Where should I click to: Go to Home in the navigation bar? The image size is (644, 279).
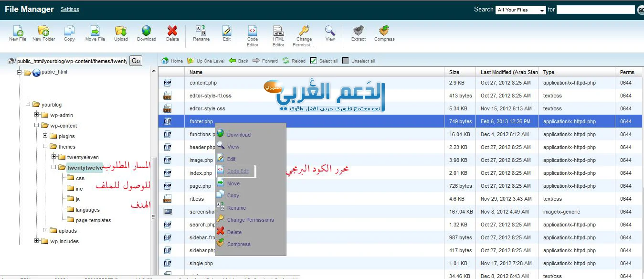172,61
